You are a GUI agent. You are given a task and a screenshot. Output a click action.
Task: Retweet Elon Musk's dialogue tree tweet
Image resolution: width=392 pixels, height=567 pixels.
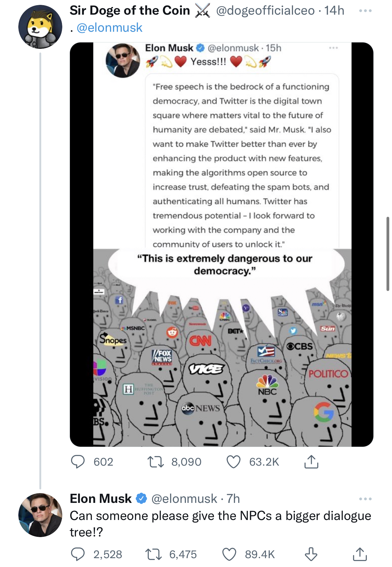154,554
